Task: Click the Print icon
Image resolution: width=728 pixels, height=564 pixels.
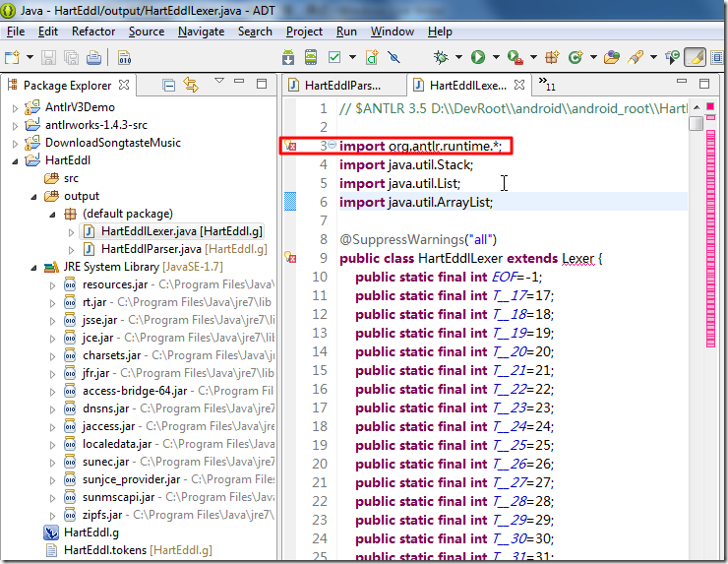Action: point(93,58)
